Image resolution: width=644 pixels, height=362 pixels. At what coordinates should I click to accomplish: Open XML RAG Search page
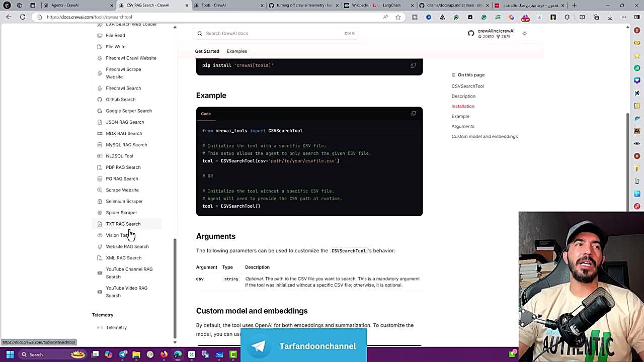124,258
